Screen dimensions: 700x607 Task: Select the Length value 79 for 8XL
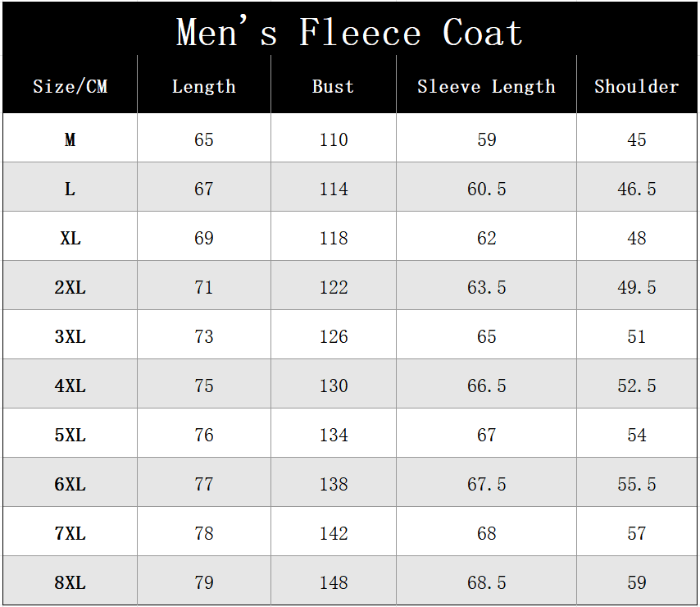click(x=203, y=583)
